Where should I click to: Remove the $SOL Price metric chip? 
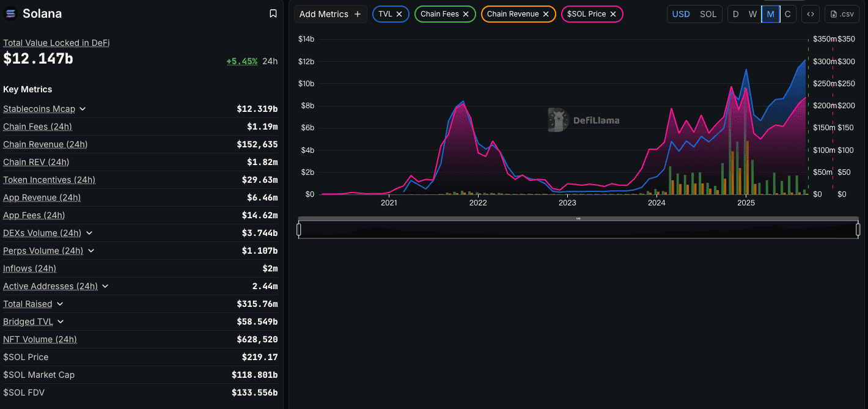pos(613,14)
